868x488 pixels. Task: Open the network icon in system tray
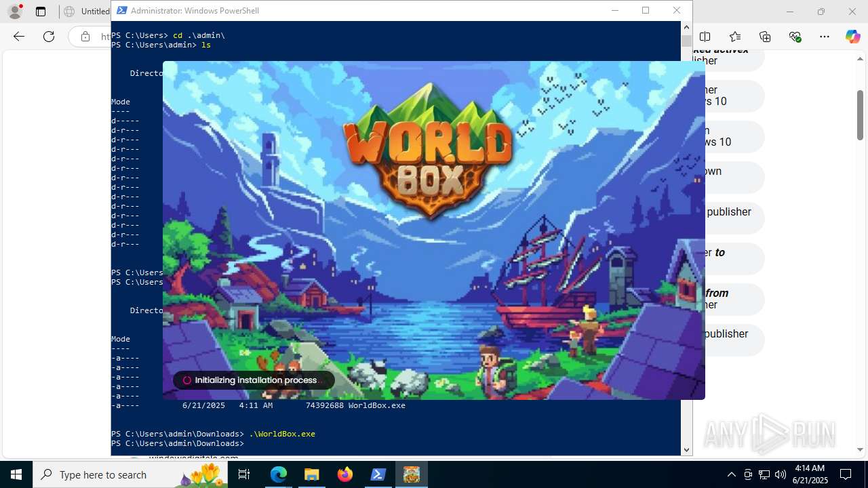764,474
